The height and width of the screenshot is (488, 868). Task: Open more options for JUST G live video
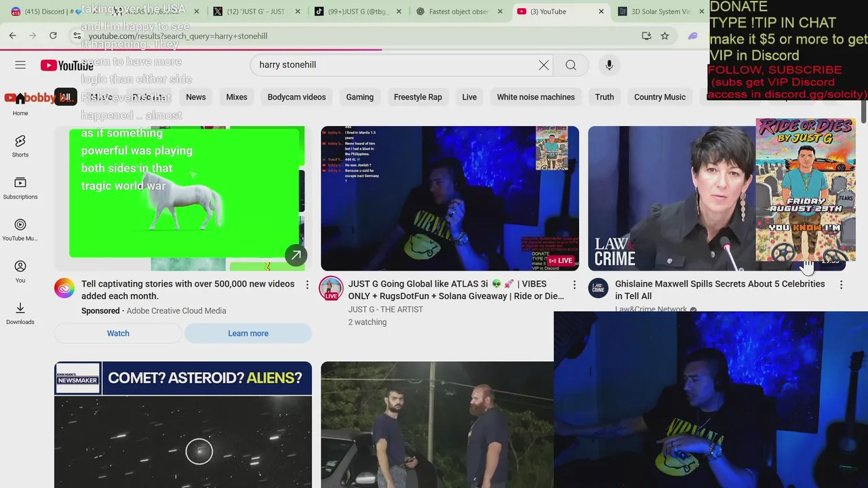574,285
